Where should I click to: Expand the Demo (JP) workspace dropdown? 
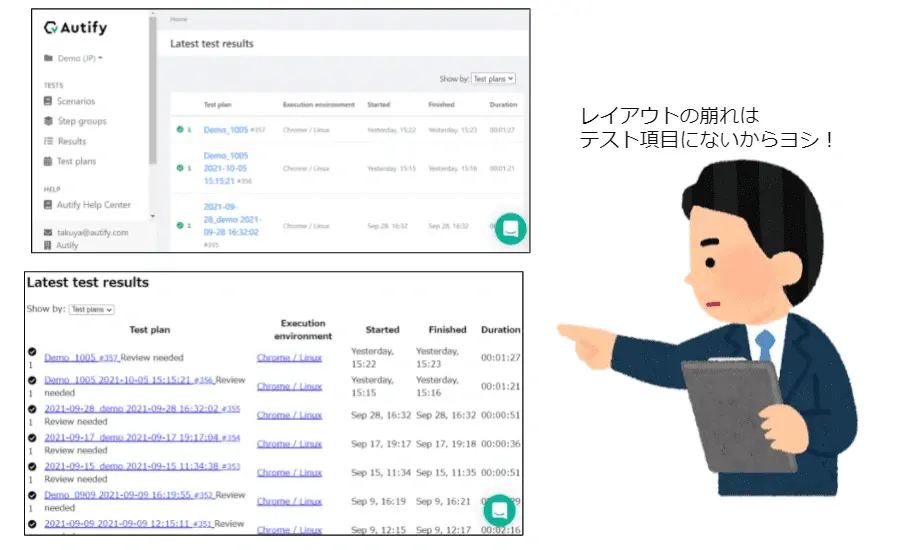[80, 58]
